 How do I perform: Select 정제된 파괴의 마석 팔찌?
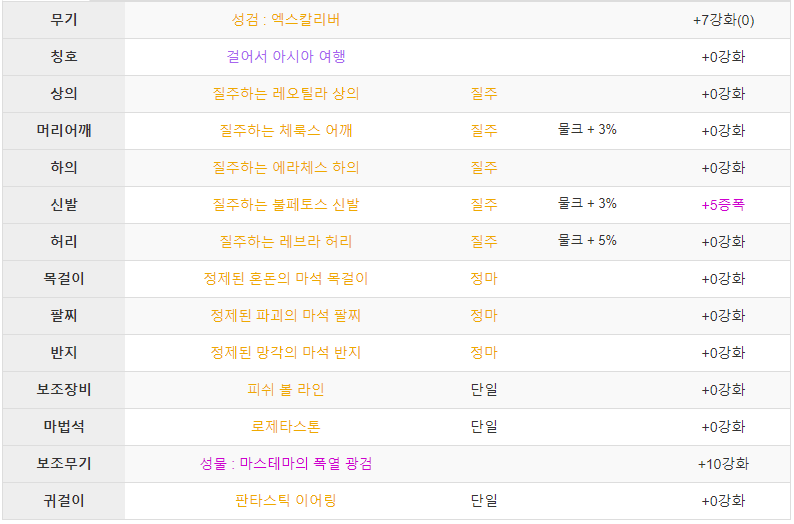tap(286, 315)
